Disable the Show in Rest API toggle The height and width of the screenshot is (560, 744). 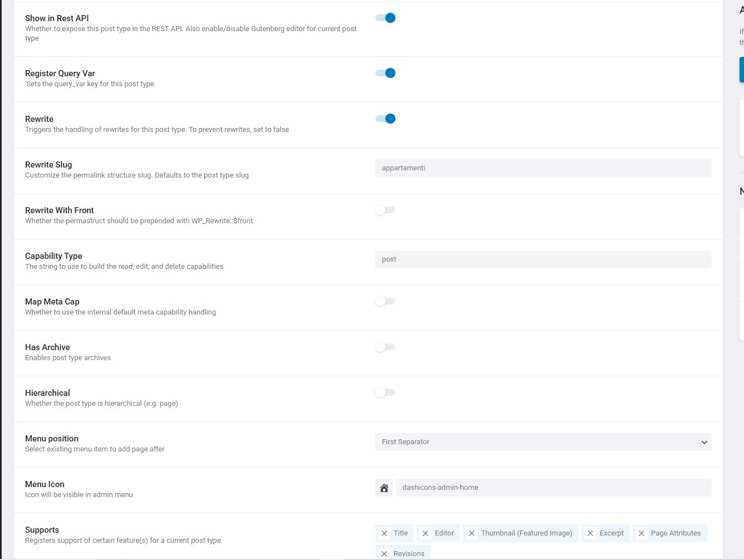point(385,18)
